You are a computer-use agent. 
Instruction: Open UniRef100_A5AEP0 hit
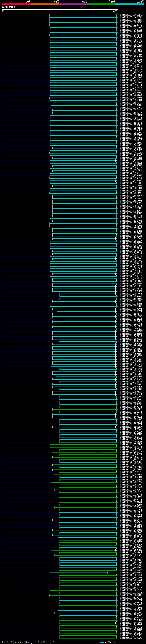click(131, 291)
